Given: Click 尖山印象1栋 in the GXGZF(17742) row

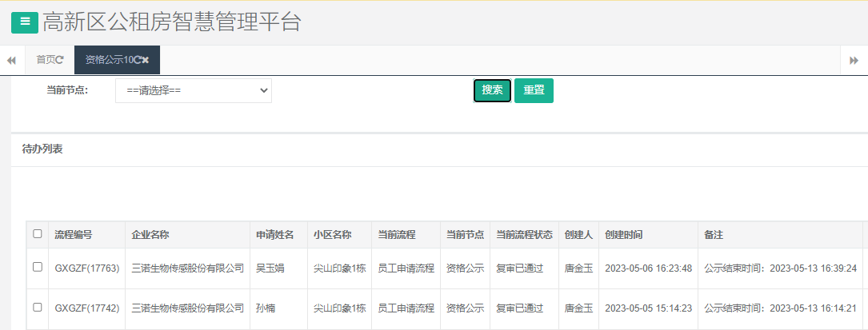Looking at the screenshot, I should pyautogui.click(x=340, y=308).
